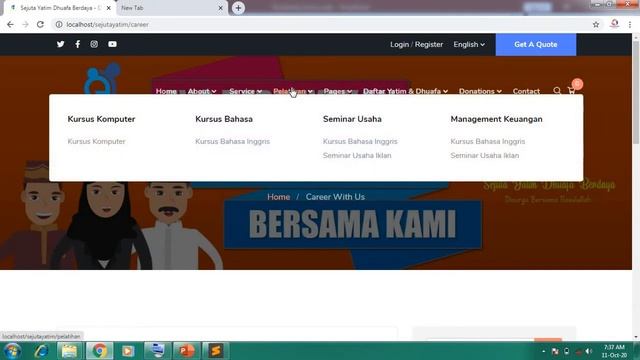
Task: Click the Register link
Action: point(429,44)
